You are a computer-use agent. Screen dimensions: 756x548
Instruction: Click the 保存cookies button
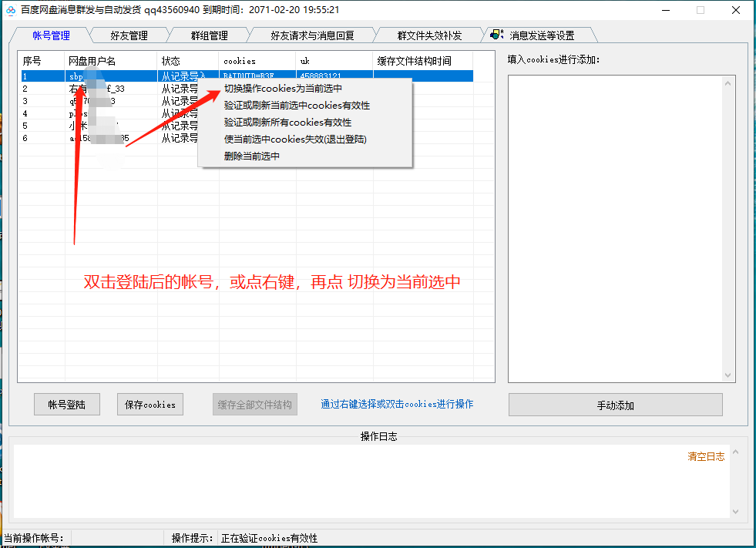click(x=150, y=404)
